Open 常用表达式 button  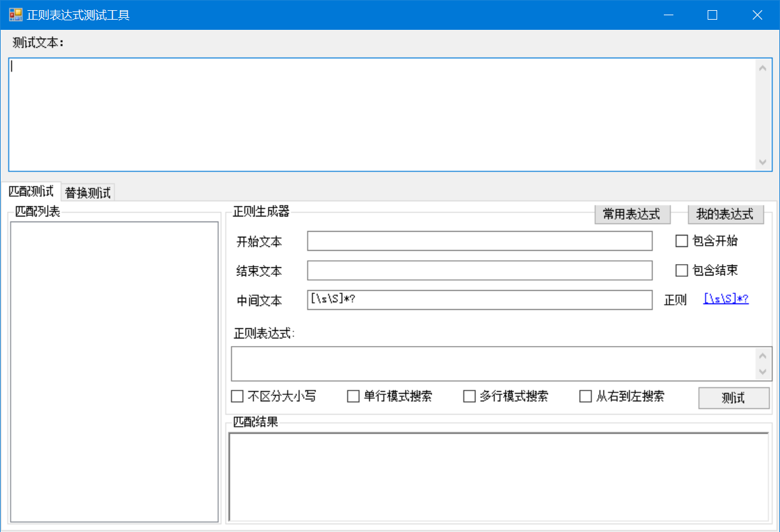click(632, 215)
